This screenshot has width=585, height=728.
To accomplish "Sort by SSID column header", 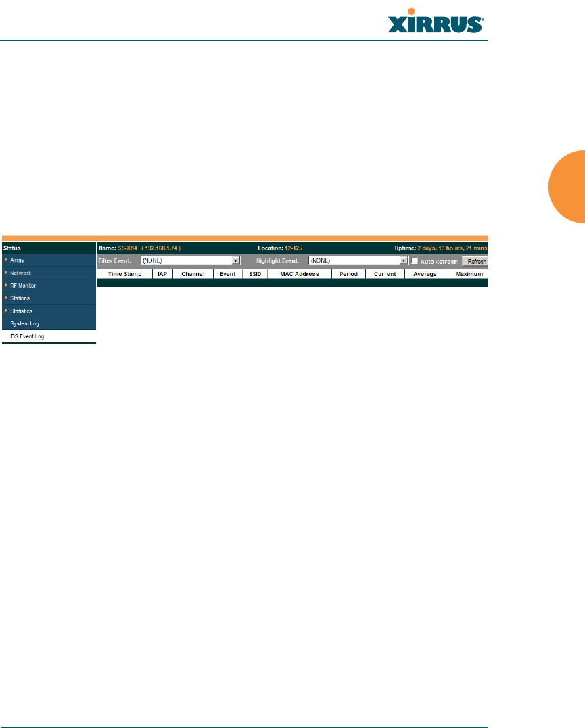I will click(255, 274).
